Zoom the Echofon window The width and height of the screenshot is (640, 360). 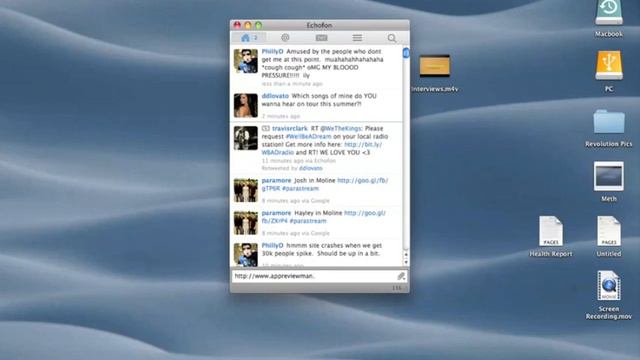pyautogui.click(x=258, y=25)
